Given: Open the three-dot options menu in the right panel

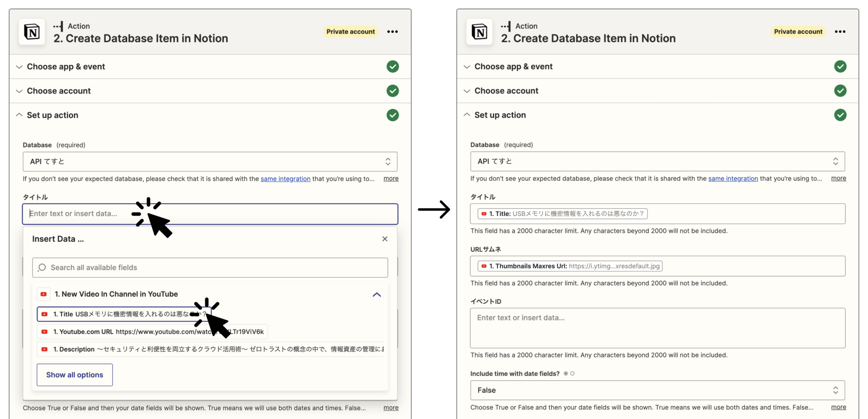Looking at the screenshot, I should tap(840, 32).
